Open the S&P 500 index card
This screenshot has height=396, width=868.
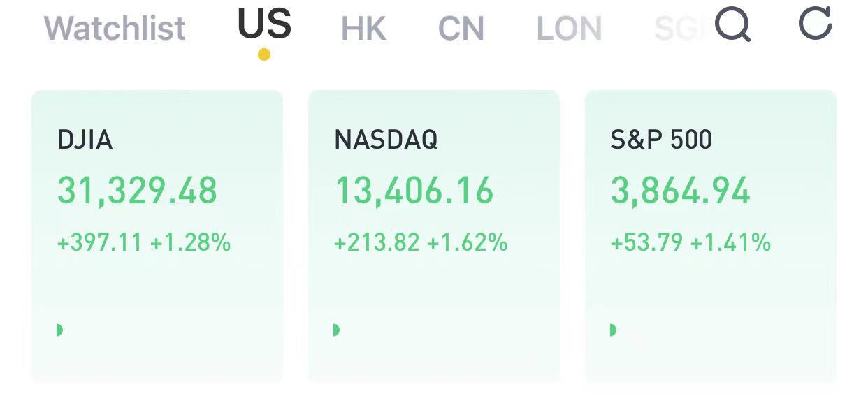[711, 237]
